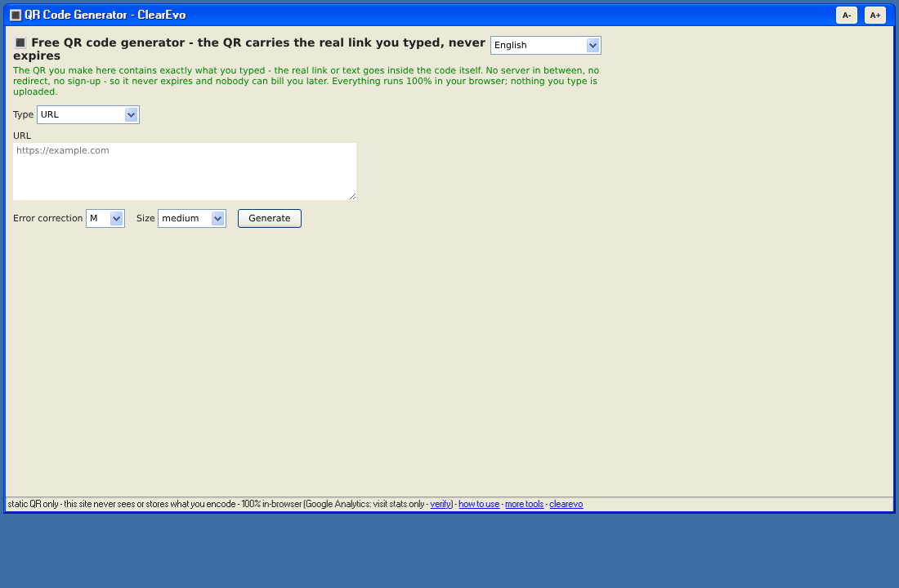Open the Error correction dropdown set to M
The image size is (899, 588).
click(x=105, y=218)
